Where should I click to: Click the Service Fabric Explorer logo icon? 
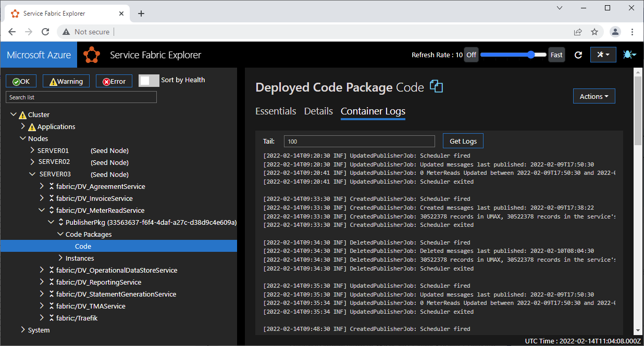[x=92, y=54]
